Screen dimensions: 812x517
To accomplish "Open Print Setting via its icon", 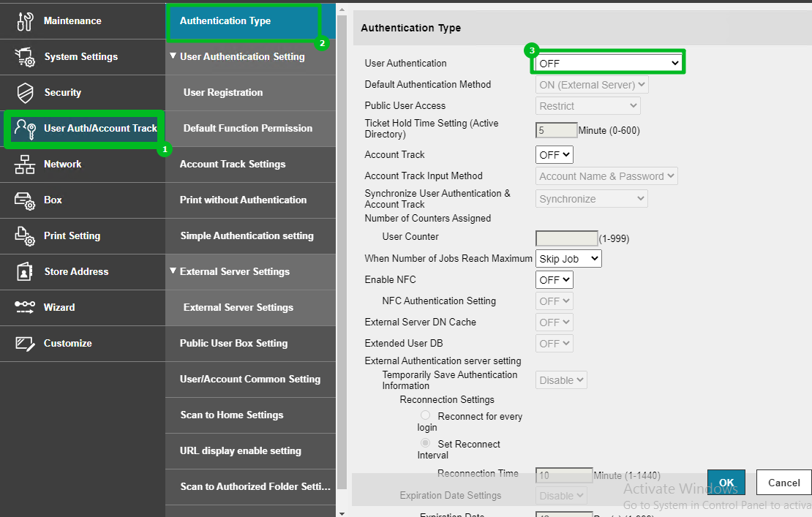I will click(x=25, y=236).
